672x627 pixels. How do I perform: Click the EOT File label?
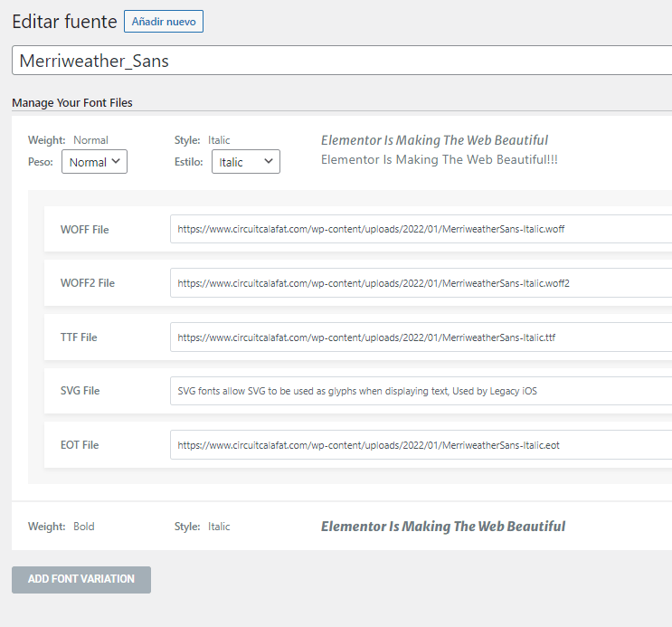(x=80, y=445)
